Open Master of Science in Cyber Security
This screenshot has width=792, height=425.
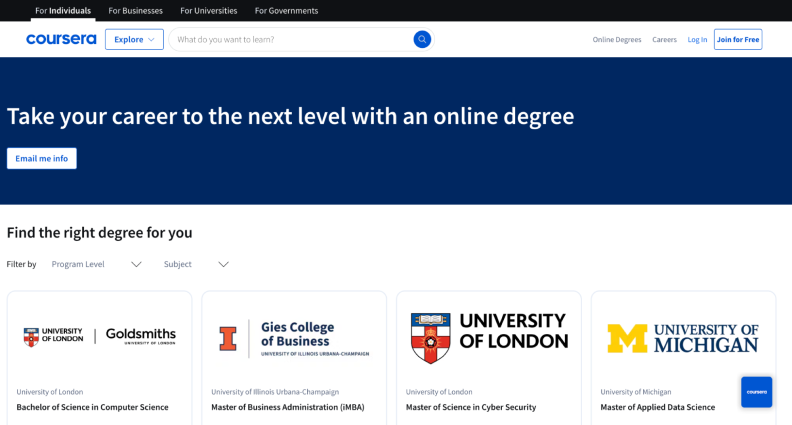(471, 407)
